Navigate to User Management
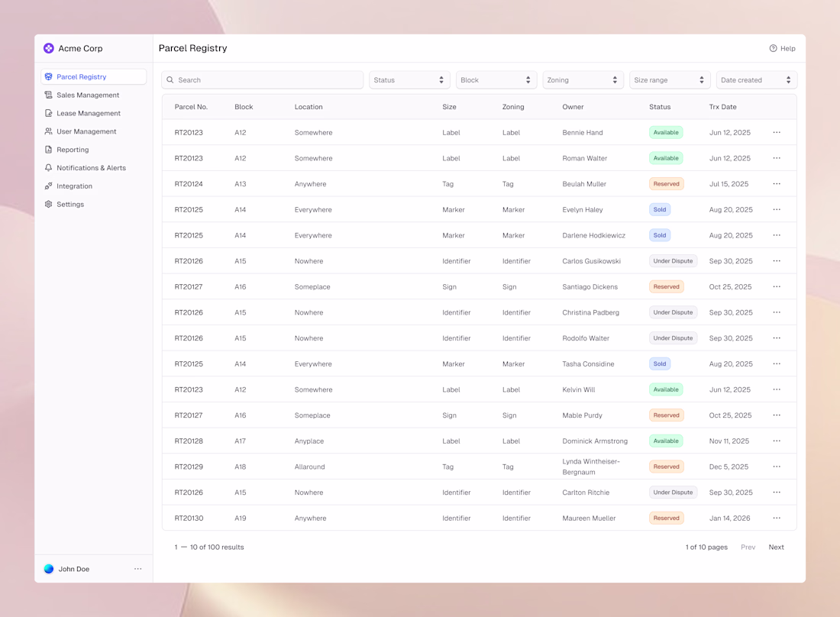Image resolution: width=840 pixels, height=617 pixels. (94, 131)
